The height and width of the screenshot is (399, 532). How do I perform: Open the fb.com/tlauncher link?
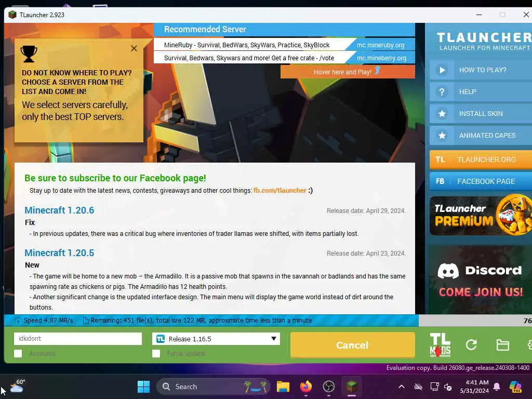[x=280, y=191]
